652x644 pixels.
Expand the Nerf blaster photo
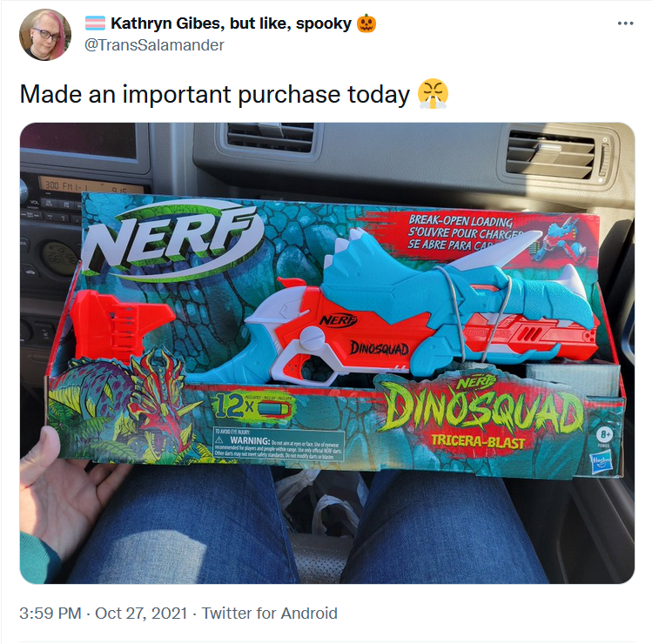point(327,353)
